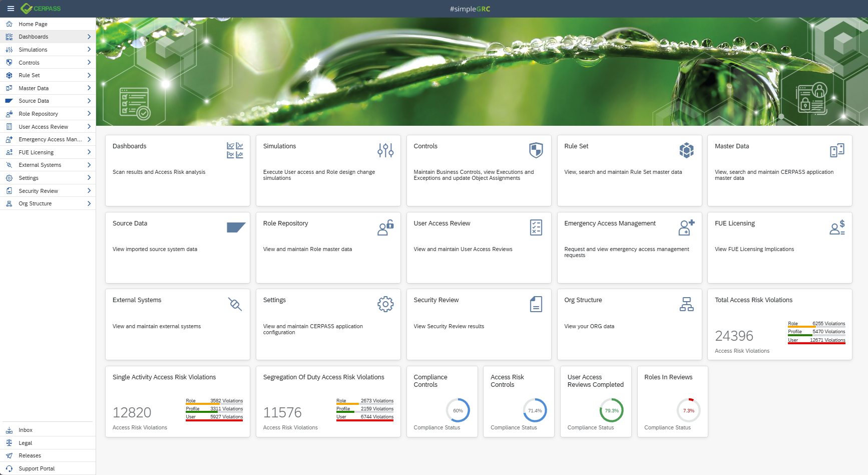Screen dimensions: 868x475
Task: Click the Access Risk Controls 71.4% ring
Action: pyautogui.click(x=535, y=410)
